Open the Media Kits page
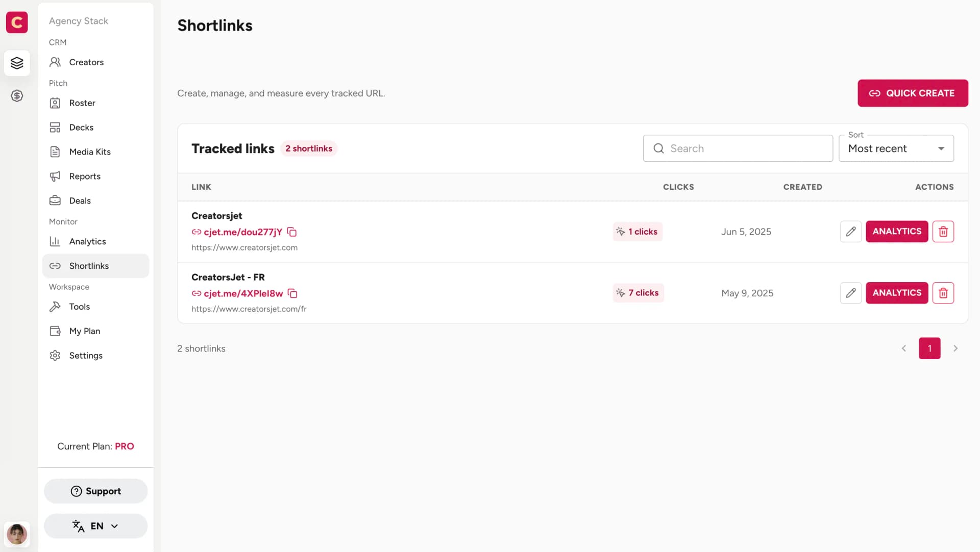This screenshot has height=552, width=980. 95,152
